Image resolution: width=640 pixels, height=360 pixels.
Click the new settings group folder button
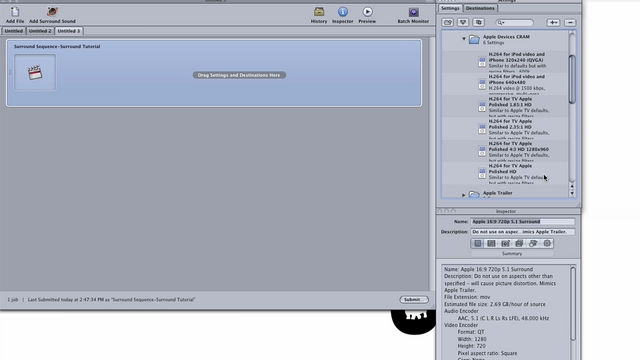pyautogui.click(x=448, y=22)
